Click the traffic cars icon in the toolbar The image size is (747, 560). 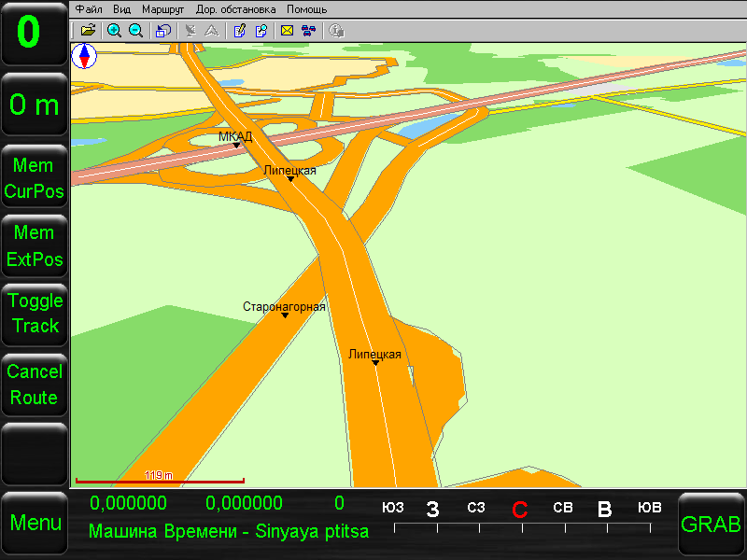[308, 31]
